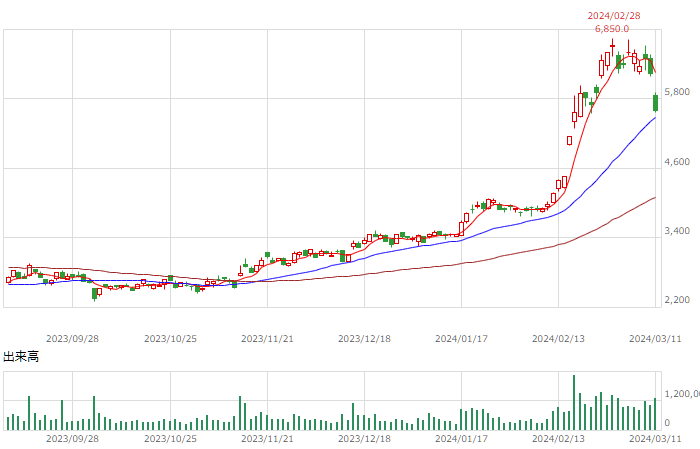
Task: Click the 2023/09/28 date under price chart
Action: click(72, 339)
